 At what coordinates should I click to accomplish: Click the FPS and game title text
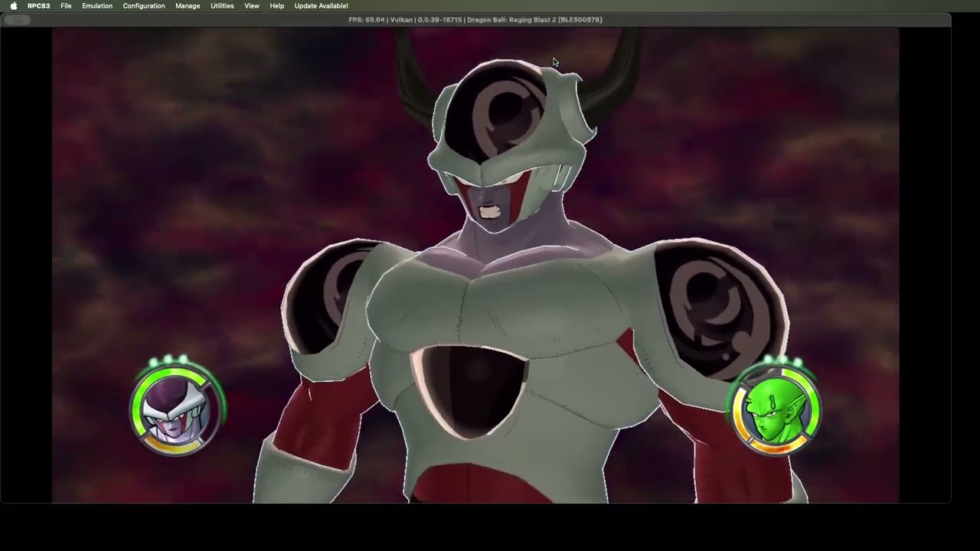[x=475, y=19]
